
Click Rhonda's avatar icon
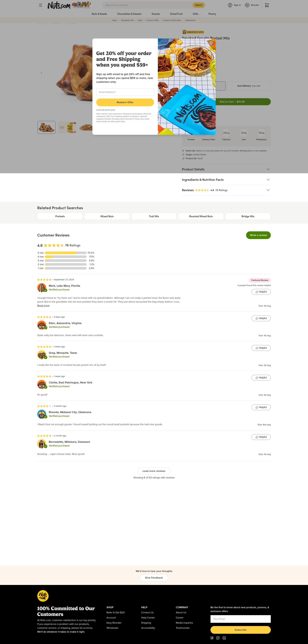pos(42,414)
